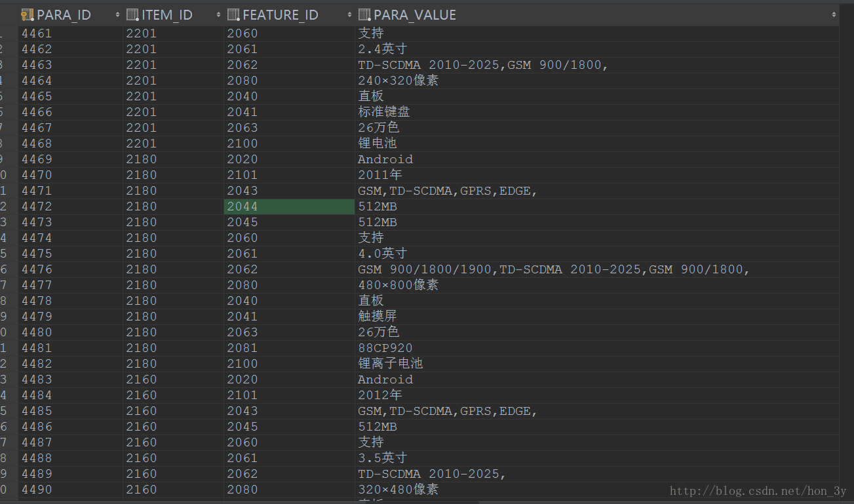Select 'GSM,TD-SCDMA,GPRS,EDGE,' in row with PARA_ID 4471
Screen dimensions: 854x504
click(597, 191)
